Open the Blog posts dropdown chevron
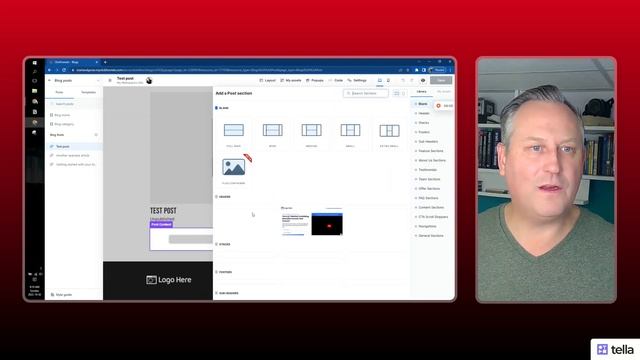640x360 pixels. click(x=98, y=80)
